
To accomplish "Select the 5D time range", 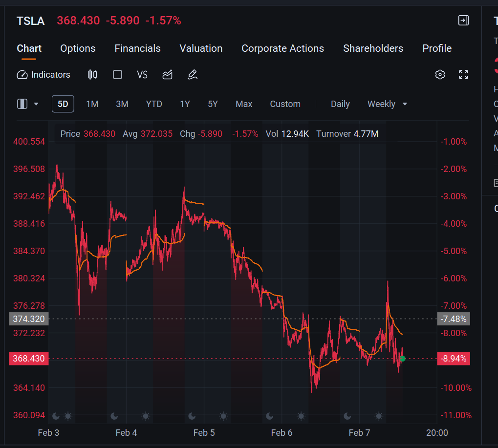I will pyautogui.click(x=63, y=104).
